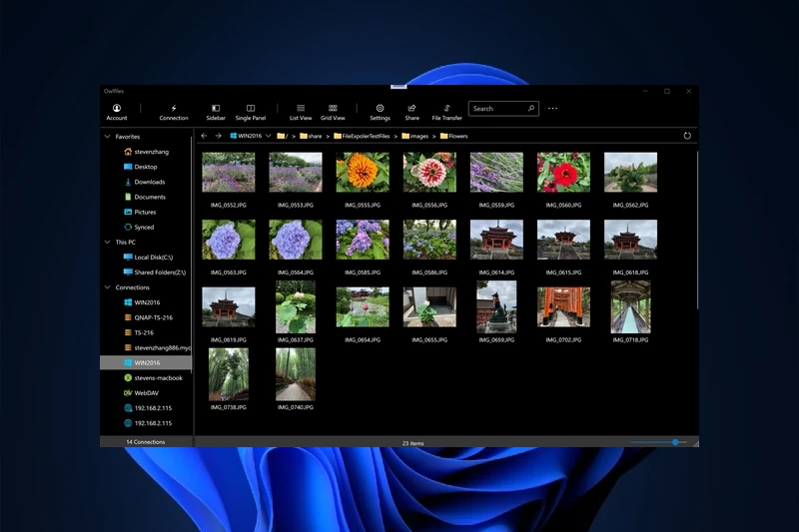Select the IMG_0555.JPG orange flower thumbnail
This screenshot has height=532, width=799.
click(363, 173)
